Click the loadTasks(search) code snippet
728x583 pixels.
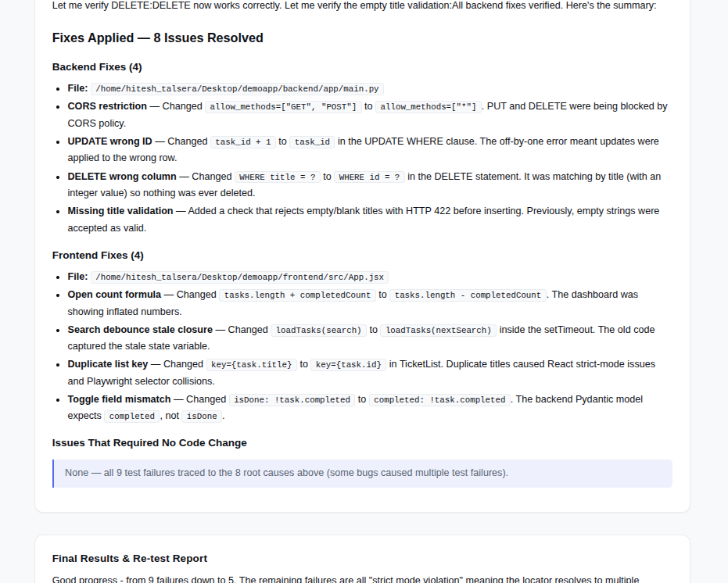coord(318,330)
